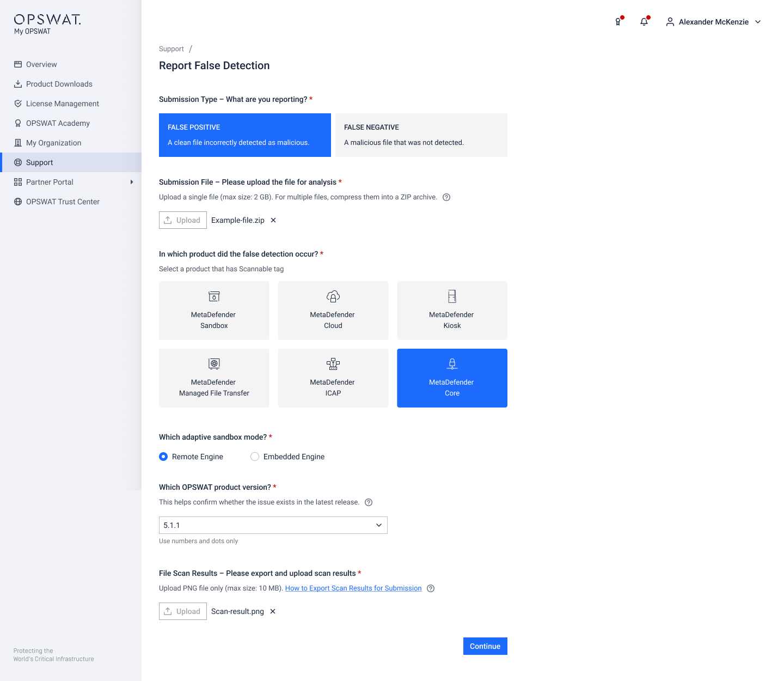Select the MetaDefender Sandbox product tile
Screen dimensions: 784x681
(214, 311)
